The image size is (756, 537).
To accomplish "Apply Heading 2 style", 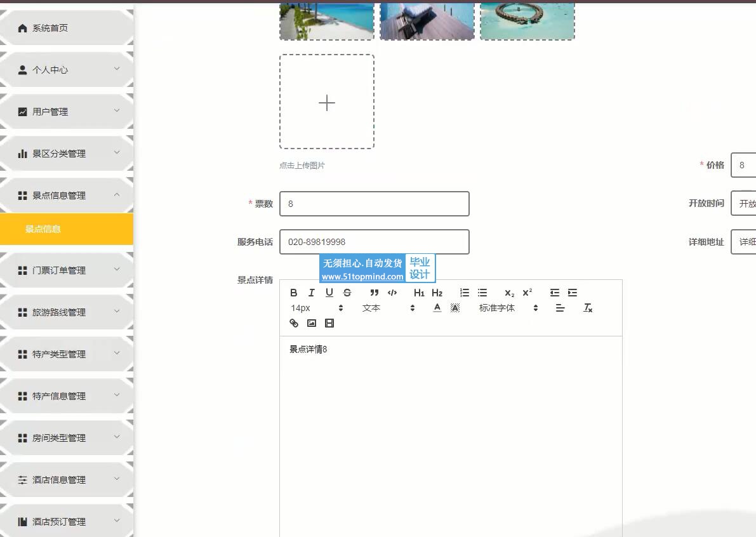I will 437,293.
